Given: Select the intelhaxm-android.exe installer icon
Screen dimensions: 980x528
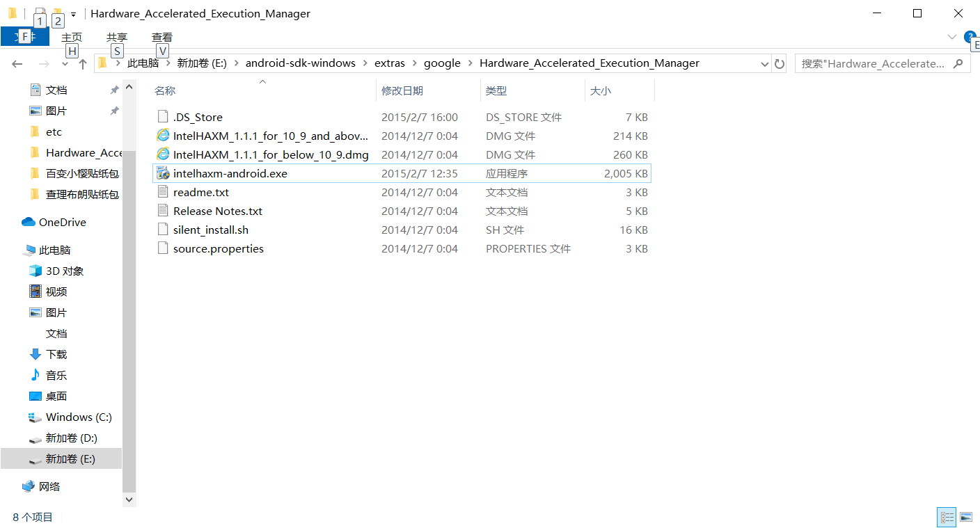Looking at the screenshot, I should pyautogui.click(x=163, y=173).
